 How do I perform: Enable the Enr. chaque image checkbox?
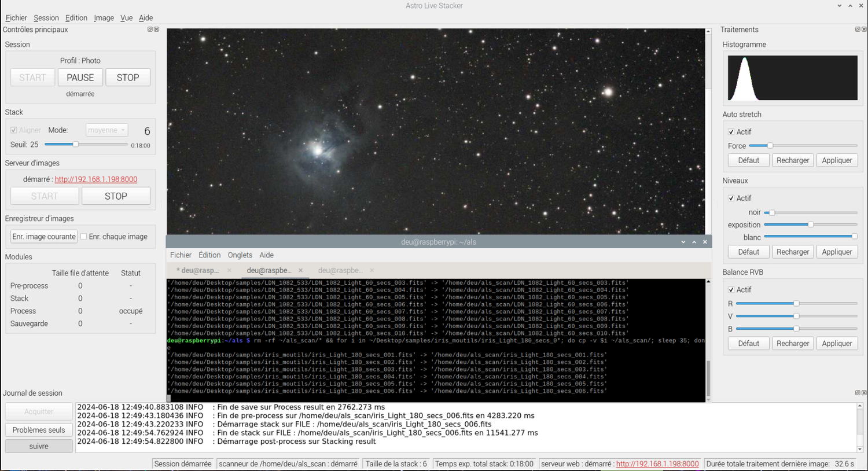point(84,237)
